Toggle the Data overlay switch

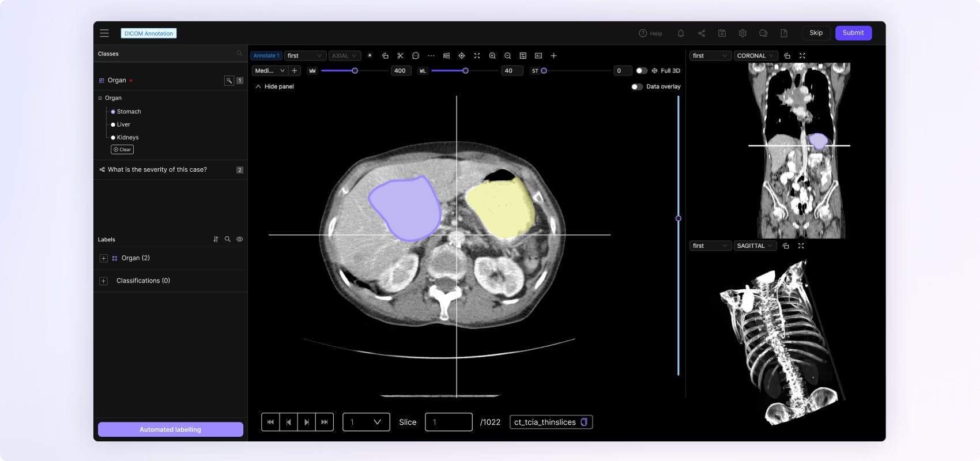[636, 87]
